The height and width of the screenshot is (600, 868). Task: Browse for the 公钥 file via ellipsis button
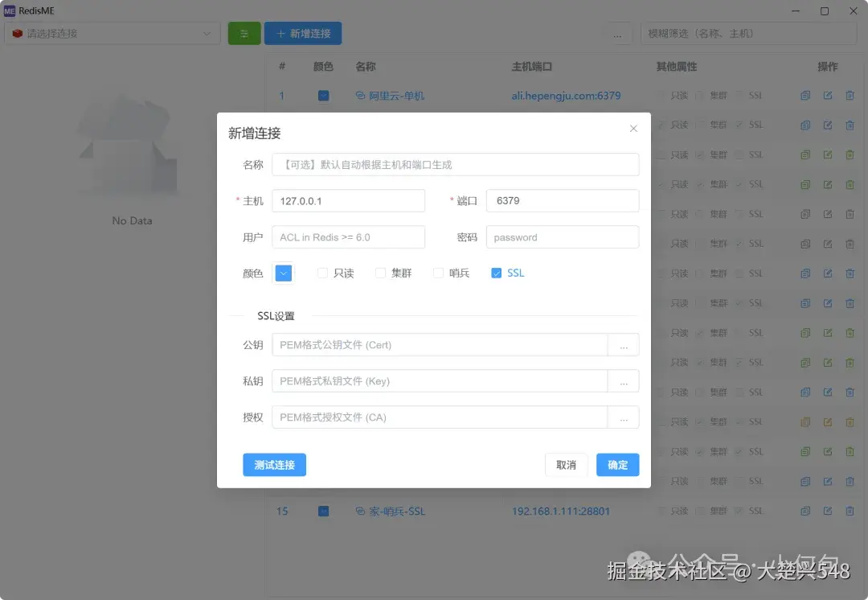[x=624, y=344]
